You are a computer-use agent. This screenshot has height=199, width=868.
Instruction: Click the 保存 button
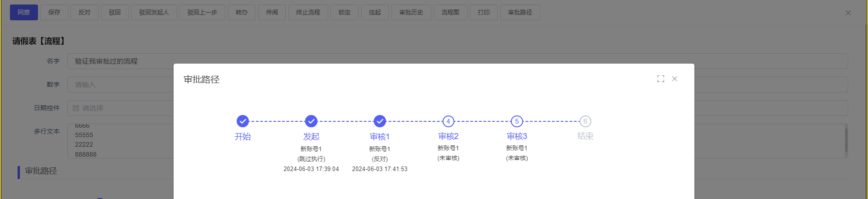coord(54,13)
